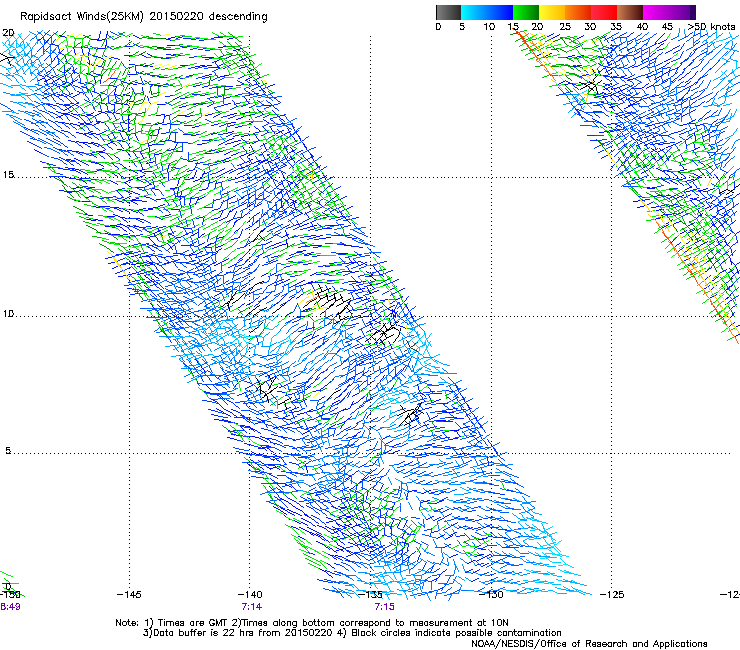The image size is (740, 650).
Task: Click the latitude label '20'
Action: click(x=8, y=33)
